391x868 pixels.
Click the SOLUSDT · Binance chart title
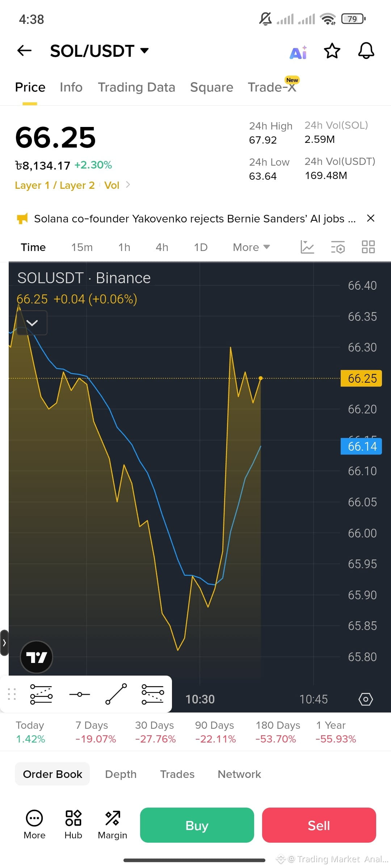(84, 278)
